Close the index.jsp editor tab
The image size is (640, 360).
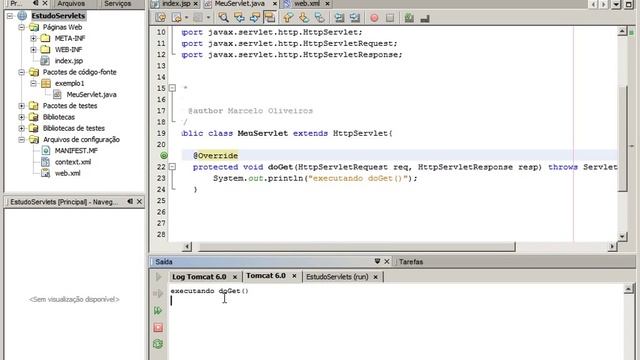click(196, 4)
